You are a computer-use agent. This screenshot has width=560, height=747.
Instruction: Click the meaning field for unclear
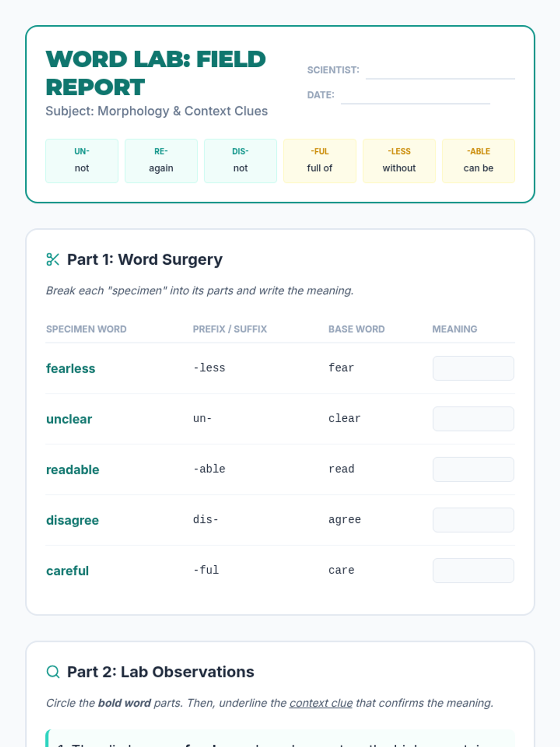point(473,419)
